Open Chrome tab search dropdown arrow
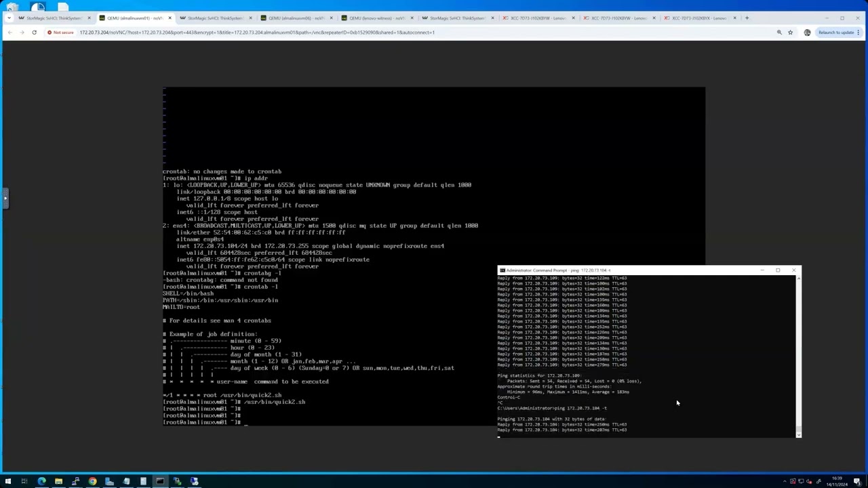The image size is (868, 488). pyautogui.click(x=9, y=18)
